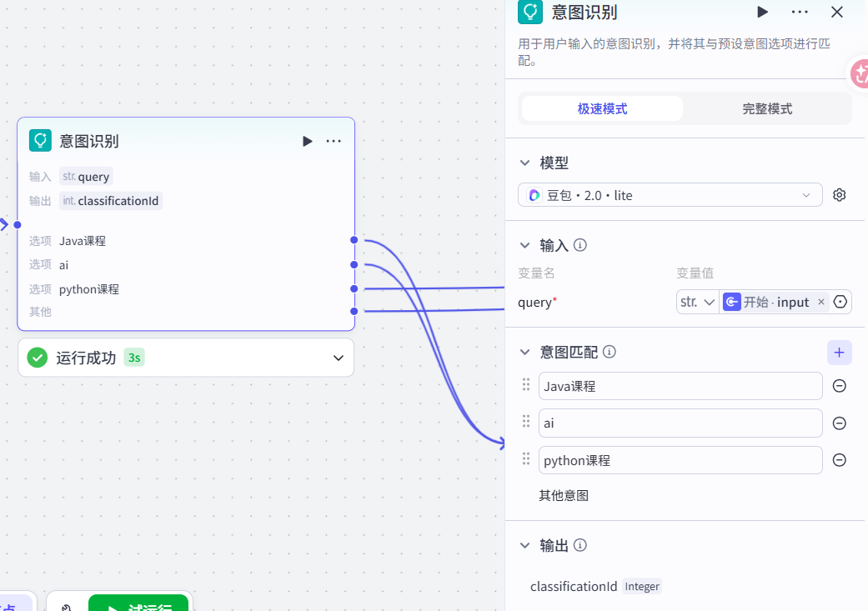Click node input variable query tag
Viewport: 868px width, 611px height.
coord(86,177)
